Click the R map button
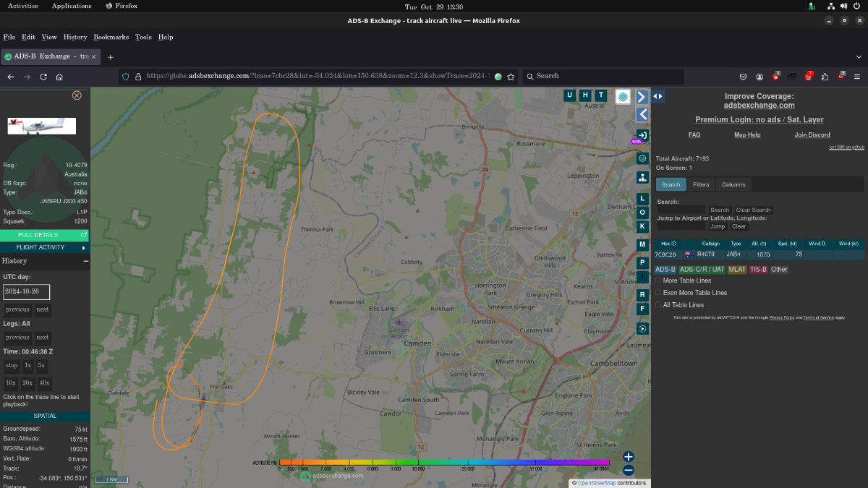Viewport: 868px width, 488px height. (x=642, y=295)
